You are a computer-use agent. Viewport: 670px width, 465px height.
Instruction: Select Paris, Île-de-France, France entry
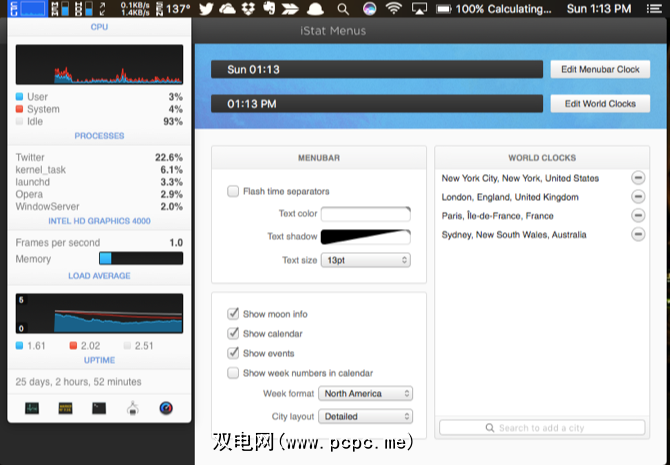(x=497, y=216)
